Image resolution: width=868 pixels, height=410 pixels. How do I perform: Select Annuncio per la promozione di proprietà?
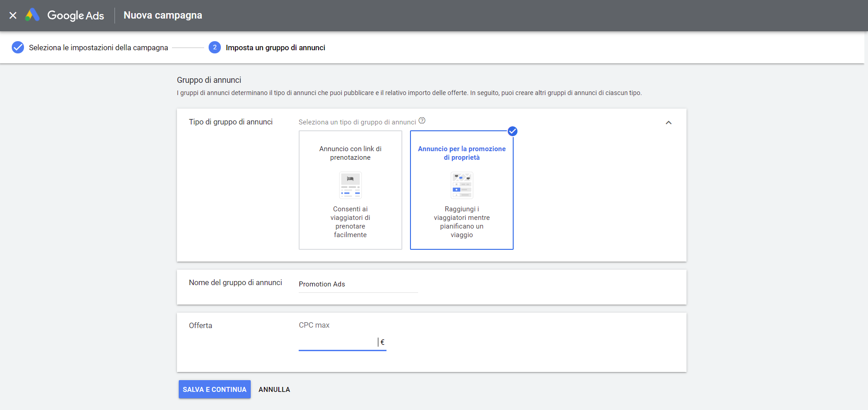pos(462,190)
